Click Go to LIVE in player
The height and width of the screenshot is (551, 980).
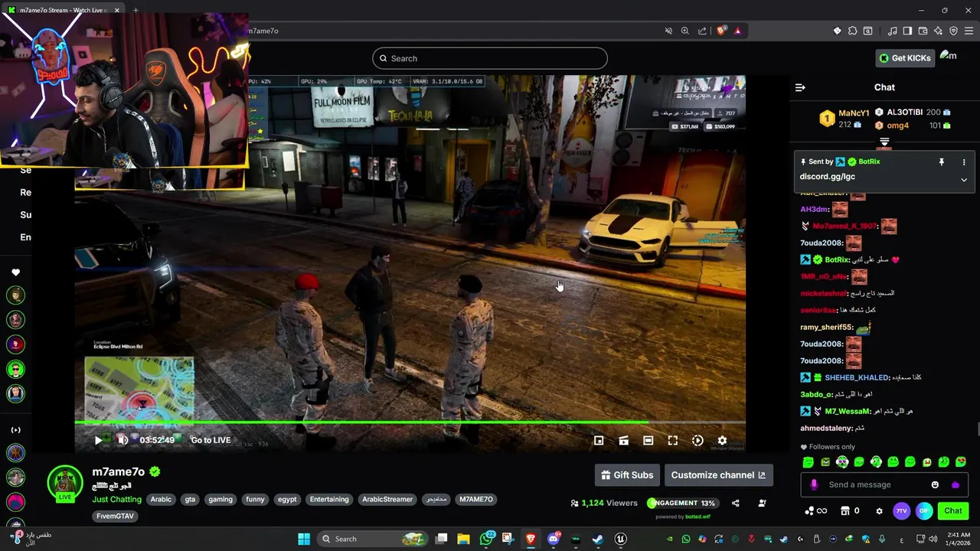pos(211,440)
